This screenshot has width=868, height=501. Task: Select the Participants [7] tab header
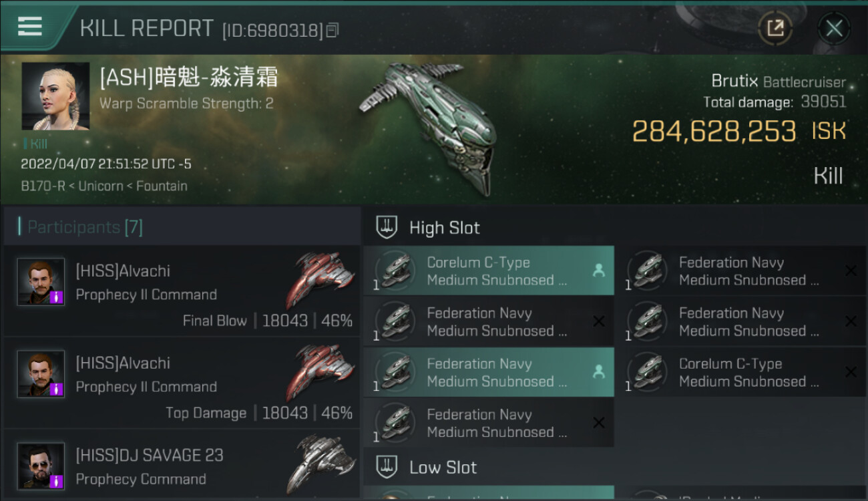tap(85, 227)
